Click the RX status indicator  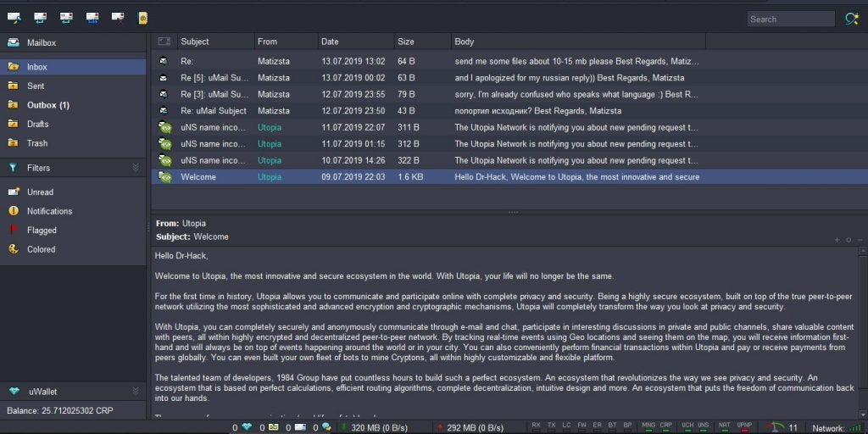click(536, 426)
